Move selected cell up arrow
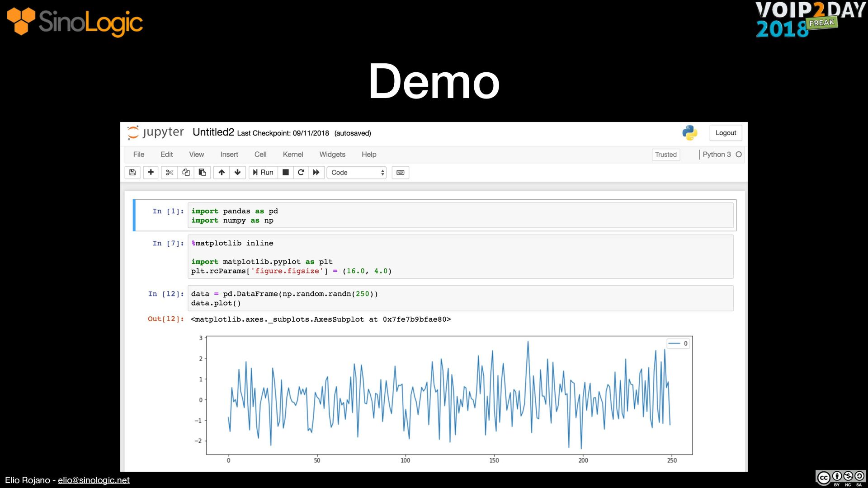This screenshot has height=488, width=868. (x=222, y=172)
